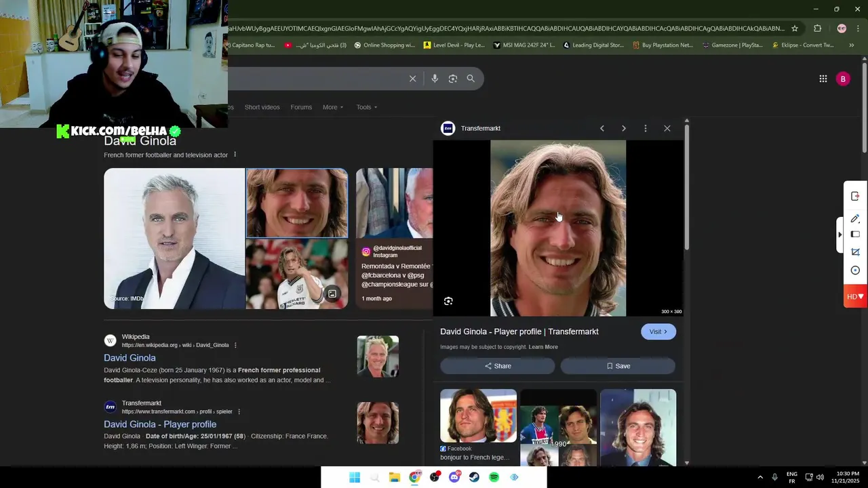Open the David Ginola Wikipedia link
The image size is (868, 488).
(130, 358)
